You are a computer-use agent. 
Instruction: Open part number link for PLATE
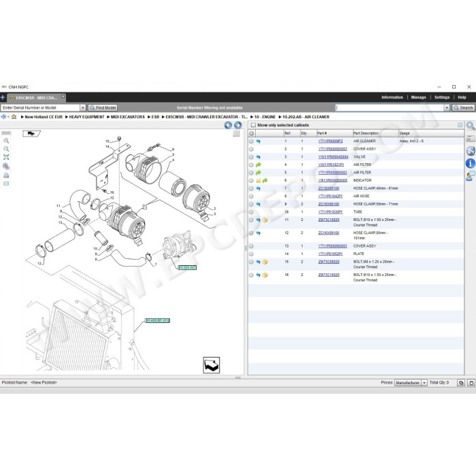(x=330, y=254)
